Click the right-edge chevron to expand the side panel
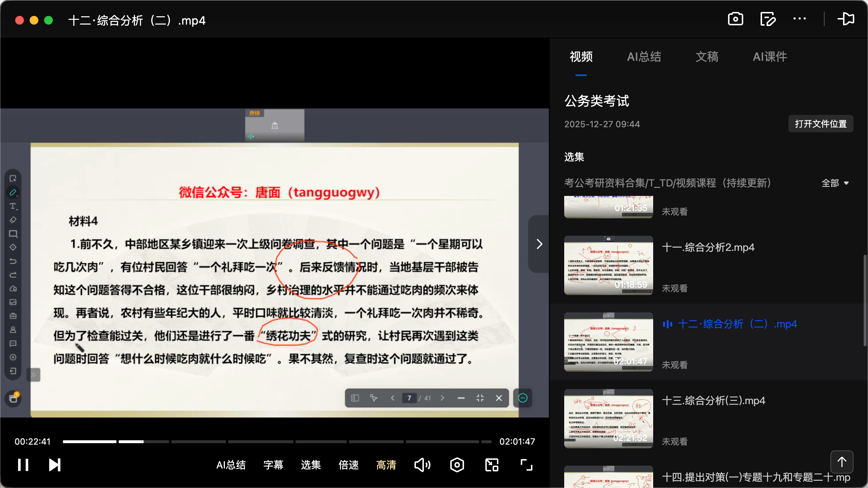868x488 pixels. point(539,244)
